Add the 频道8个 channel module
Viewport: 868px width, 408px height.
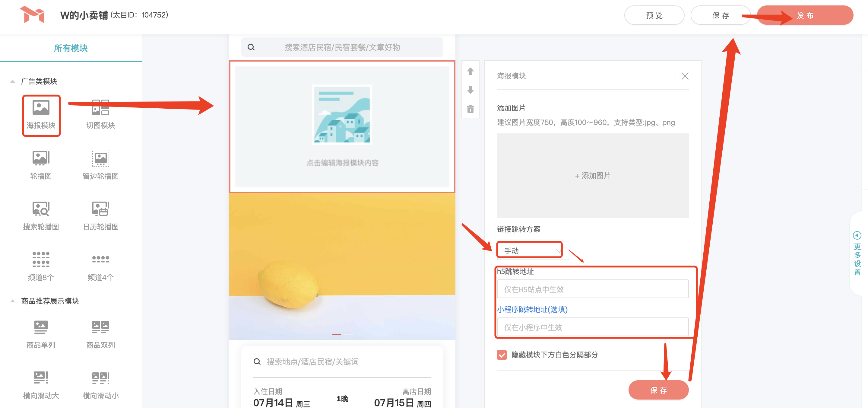point(41,259)
